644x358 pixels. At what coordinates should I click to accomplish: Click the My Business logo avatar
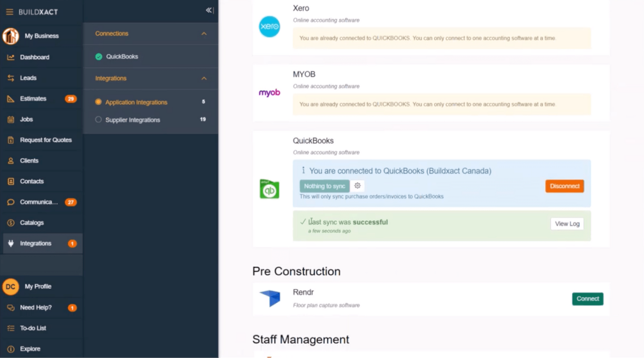[x=11, y=36]
